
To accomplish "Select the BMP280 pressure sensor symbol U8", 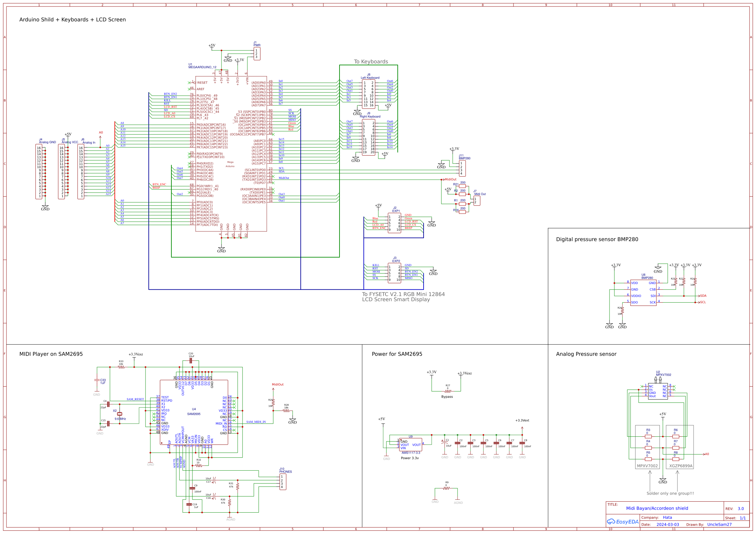I will (643, 292).
